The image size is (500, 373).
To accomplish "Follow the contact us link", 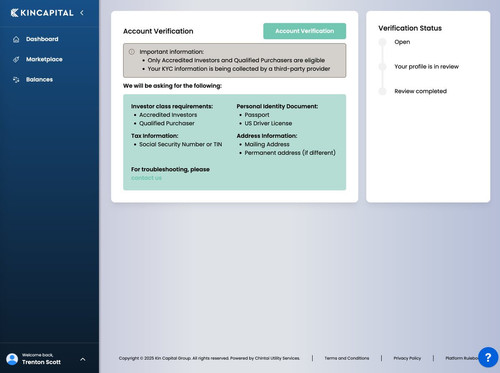I will tap(146, 178).
